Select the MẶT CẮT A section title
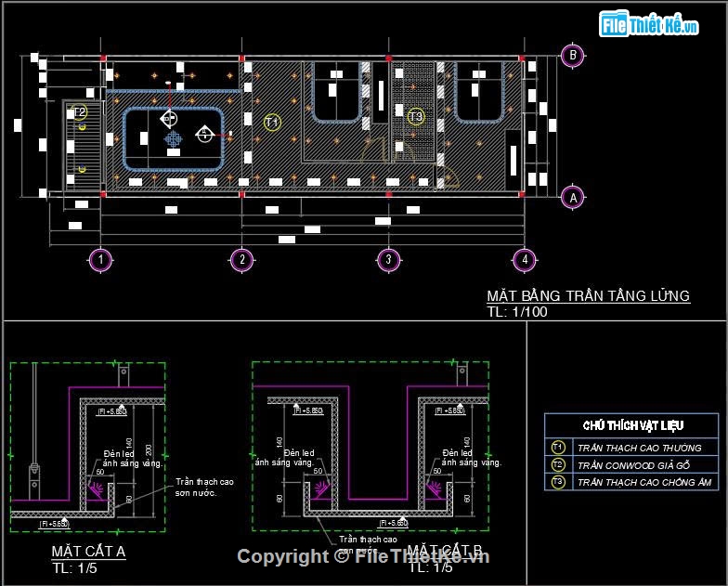The image size is (728, 586). click(88, 553)
